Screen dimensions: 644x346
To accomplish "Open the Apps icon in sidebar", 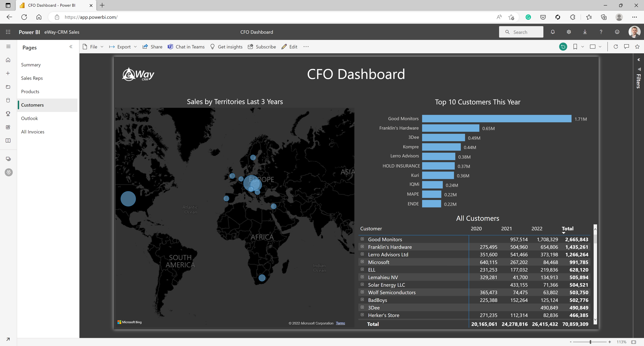I will [8, 127].
